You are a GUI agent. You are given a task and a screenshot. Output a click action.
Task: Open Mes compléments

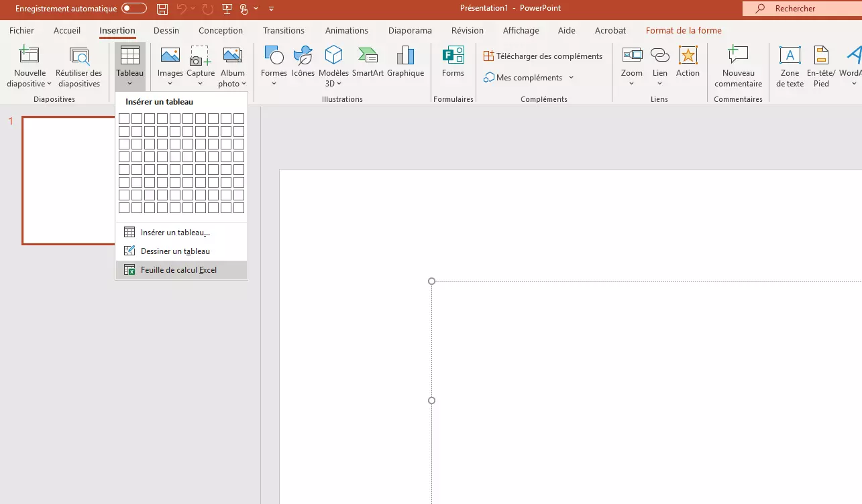(523, 78)
